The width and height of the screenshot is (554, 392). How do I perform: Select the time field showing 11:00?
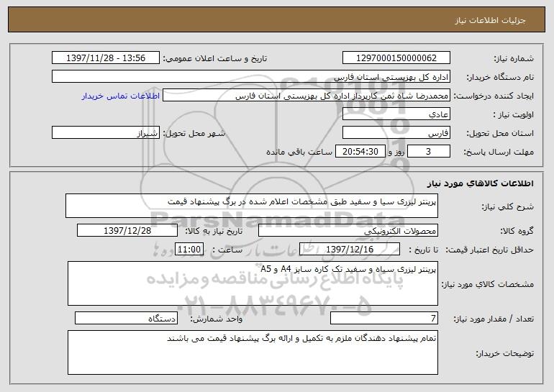tap(189, 250)
